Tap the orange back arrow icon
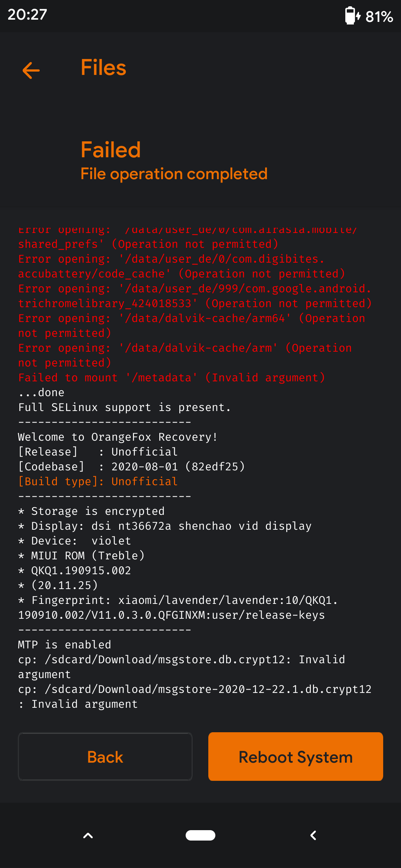 (31, 70)
